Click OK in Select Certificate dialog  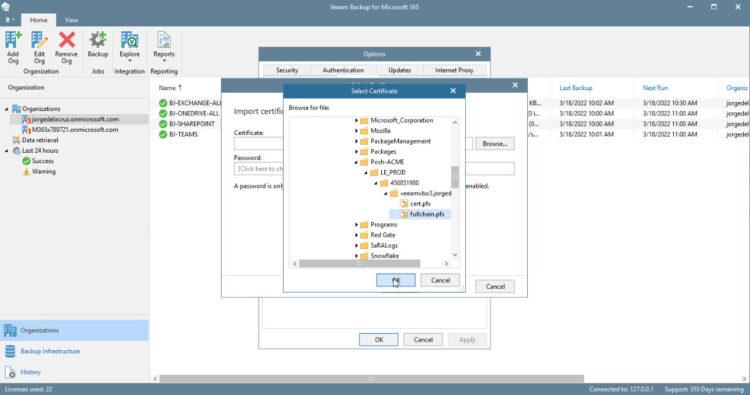(x=396, y=280)
